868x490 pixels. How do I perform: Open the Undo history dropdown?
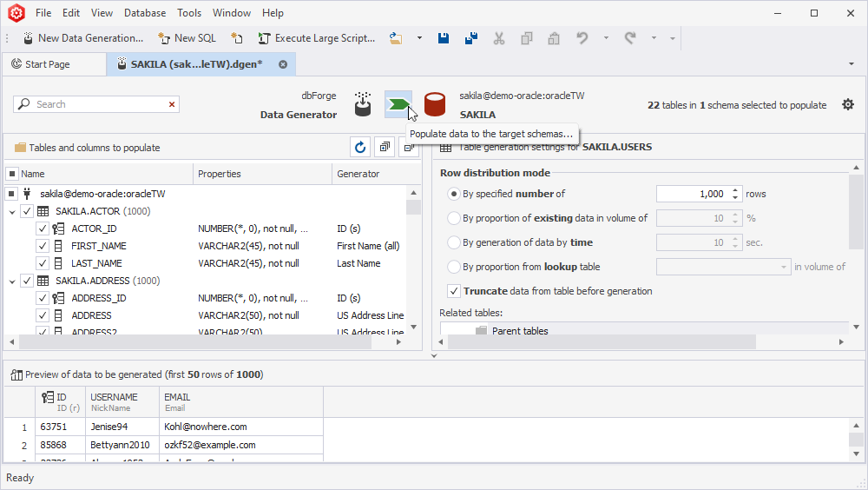pos(606,38)
